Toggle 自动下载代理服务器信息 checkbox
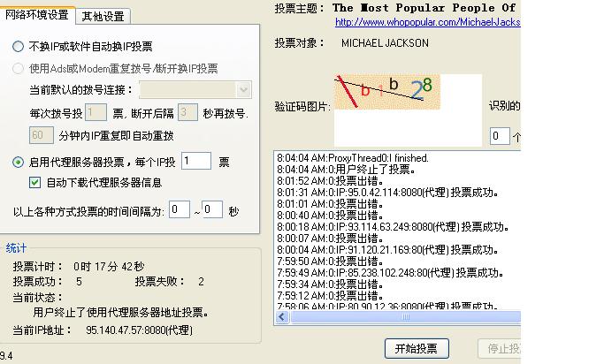604x364 pixels. [x=35, y=183]
